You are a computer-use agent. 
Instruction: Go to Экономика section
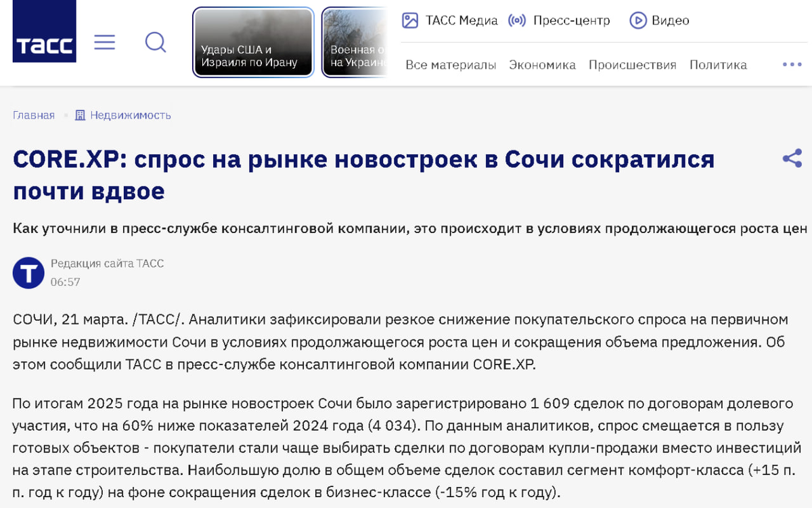coord(542,65)
